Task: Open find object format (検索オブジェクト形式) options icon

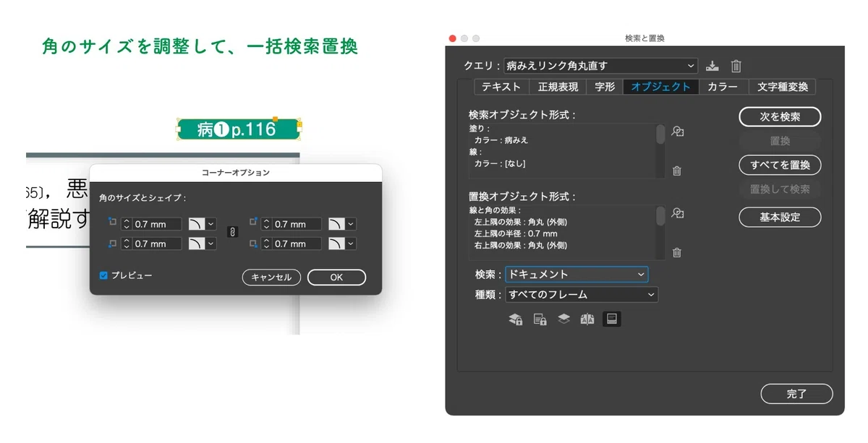Action: click(x=677, y=132)
